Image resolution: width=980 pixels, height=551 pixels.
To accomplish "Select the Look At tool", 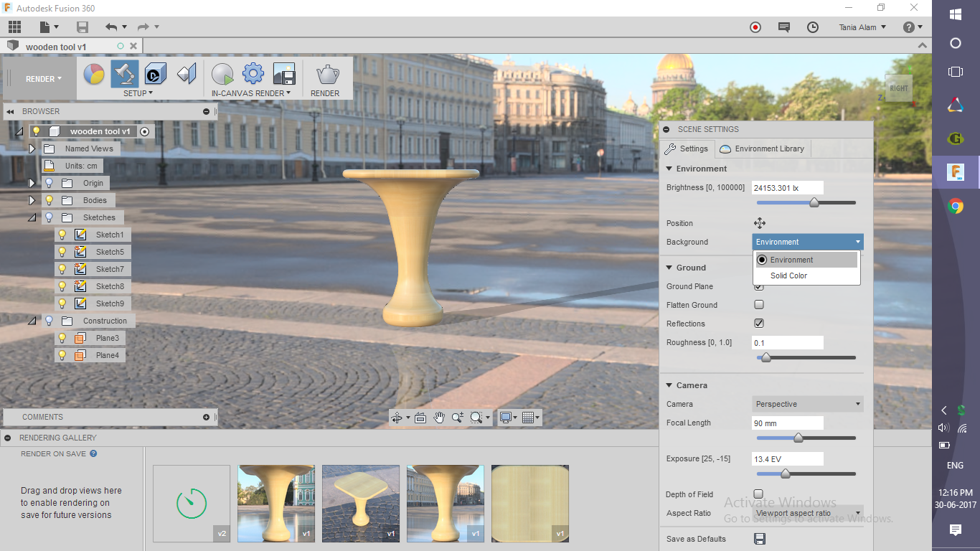I will tap(420, 418).
